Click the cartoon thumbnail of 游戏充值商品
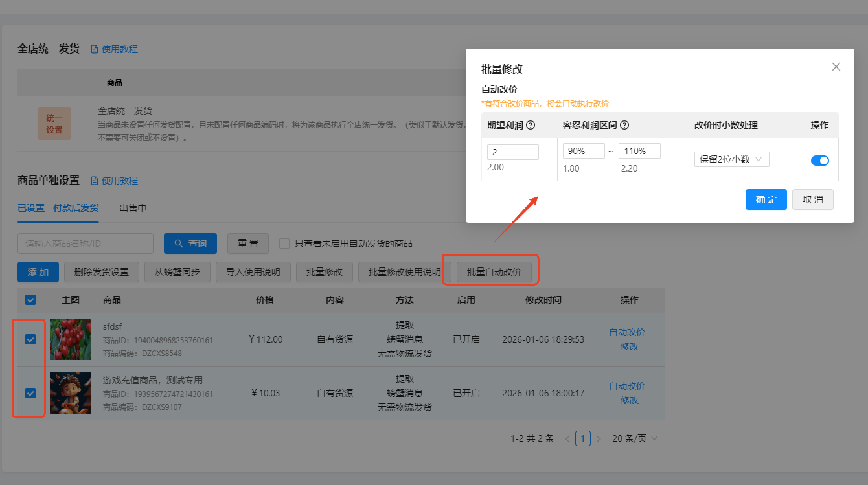 coord(71,393)
